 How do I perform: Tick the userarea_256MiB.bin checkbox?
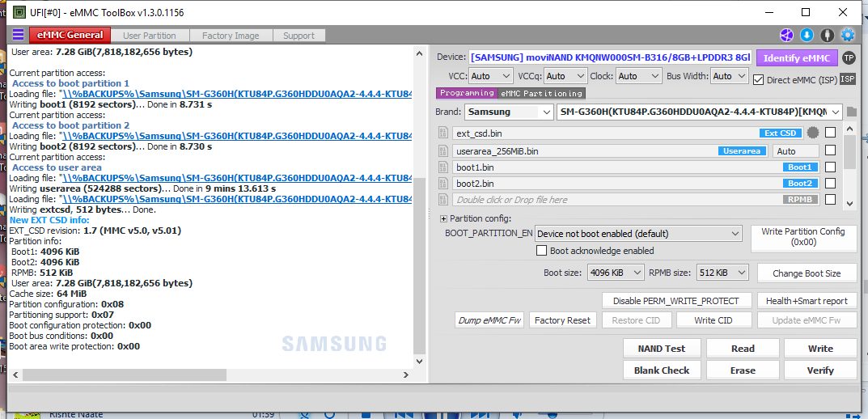[x=830, y=150]
